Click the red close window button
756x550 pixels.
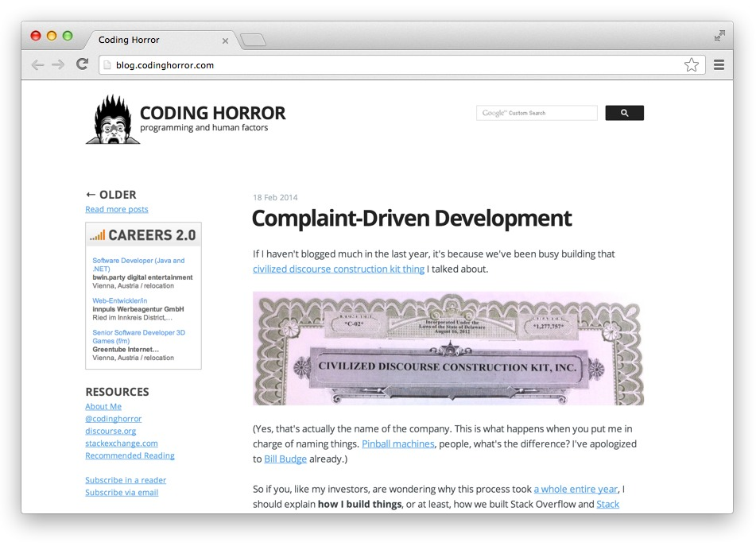click(x=36, y=36)
